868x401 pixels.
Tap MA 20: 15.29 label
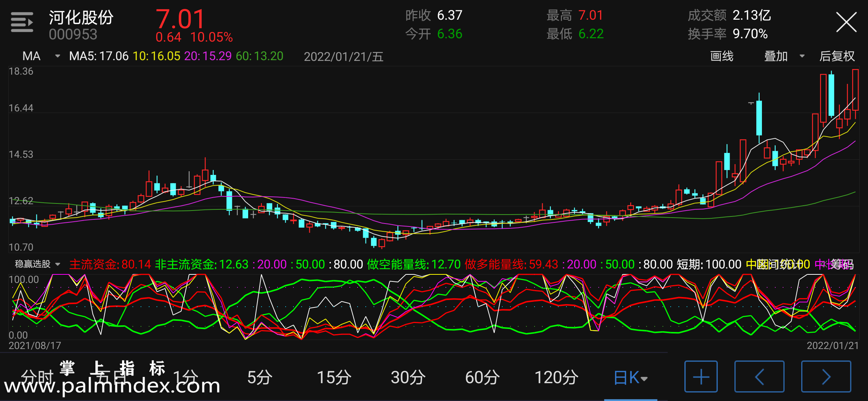pos(208,56)
